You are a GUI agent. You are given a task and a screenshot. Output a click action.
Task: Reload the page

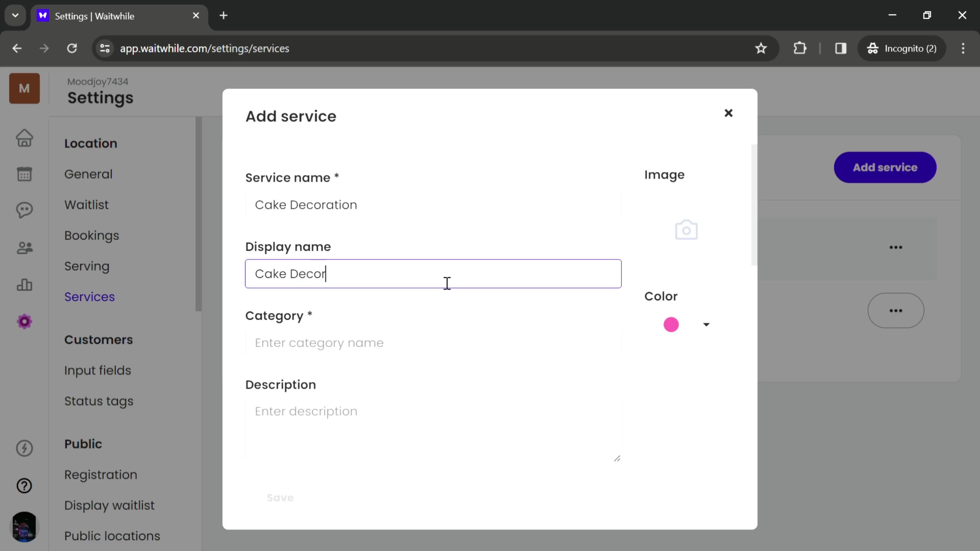point(72,48)
